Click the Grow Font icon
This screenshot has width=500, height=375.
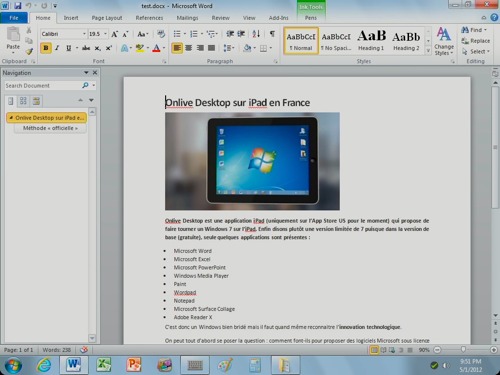114,34
